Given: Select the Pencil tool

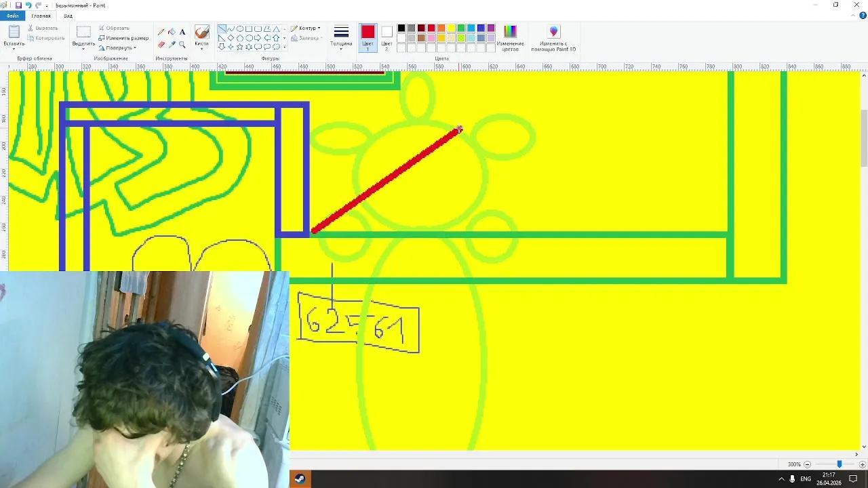Looking at the screenshot, I should tap(161, 32).
